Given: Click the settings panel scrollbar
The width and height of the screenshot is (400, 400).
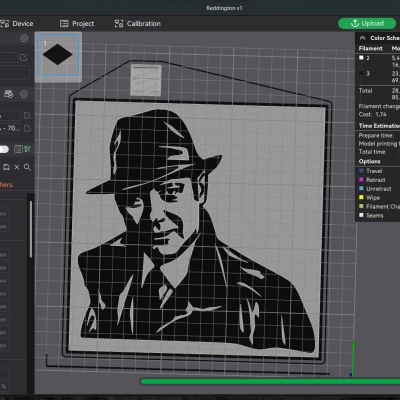Looking at the screenshot, I should pos(31,228).
